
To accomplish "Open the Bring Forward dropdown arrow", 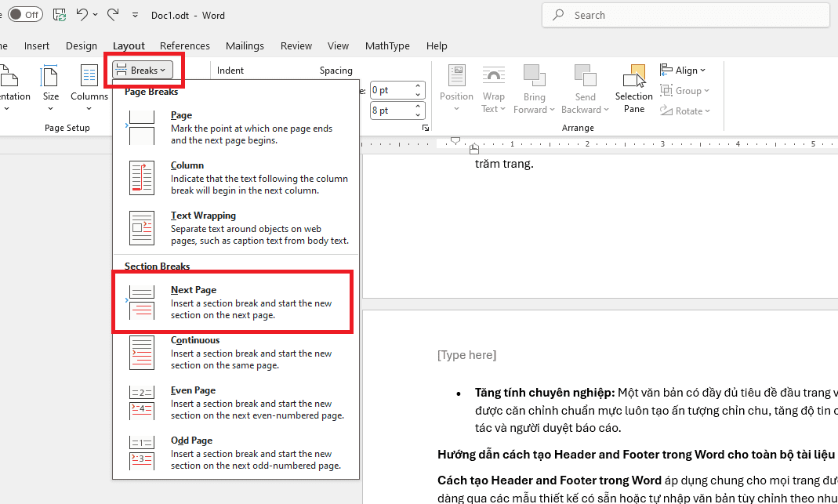I will [x=552, y=110].
